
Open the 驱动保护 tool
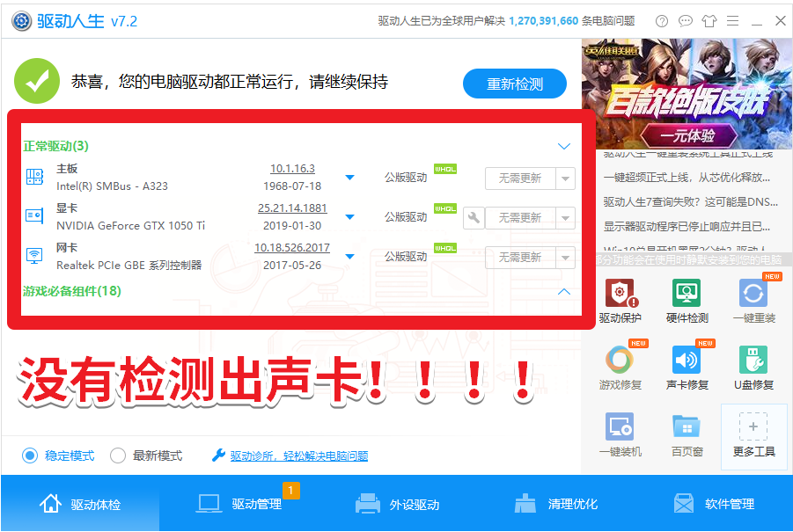click(620, 301)
